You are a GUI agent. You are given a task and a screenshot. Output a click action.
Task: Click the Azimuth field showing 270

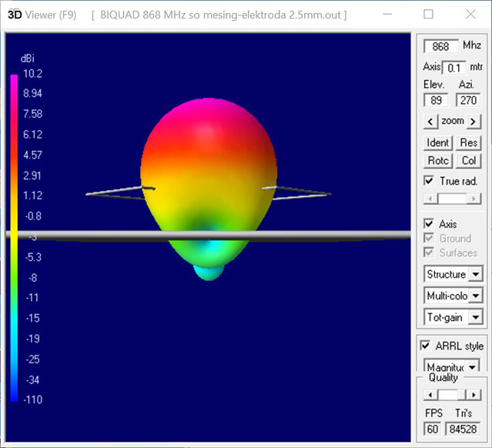point(467,100)
